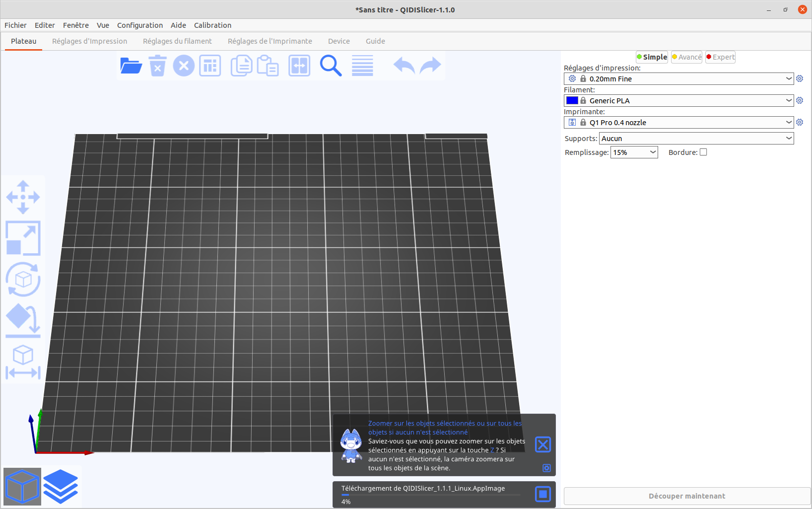Click the Arrange objects toolbar icon
Screen dimensions: 812x509
pos(210,66)
